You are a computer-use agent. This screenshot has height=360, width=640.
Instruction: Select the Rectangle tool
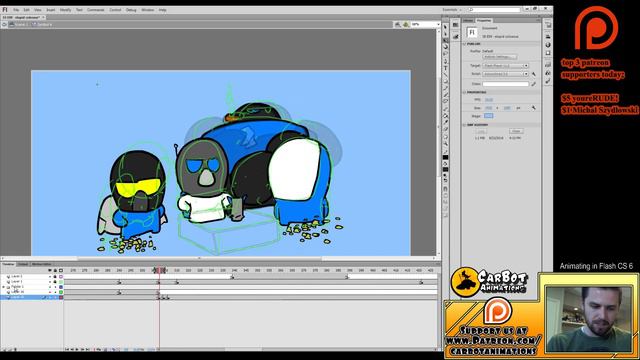click(445, 81)
